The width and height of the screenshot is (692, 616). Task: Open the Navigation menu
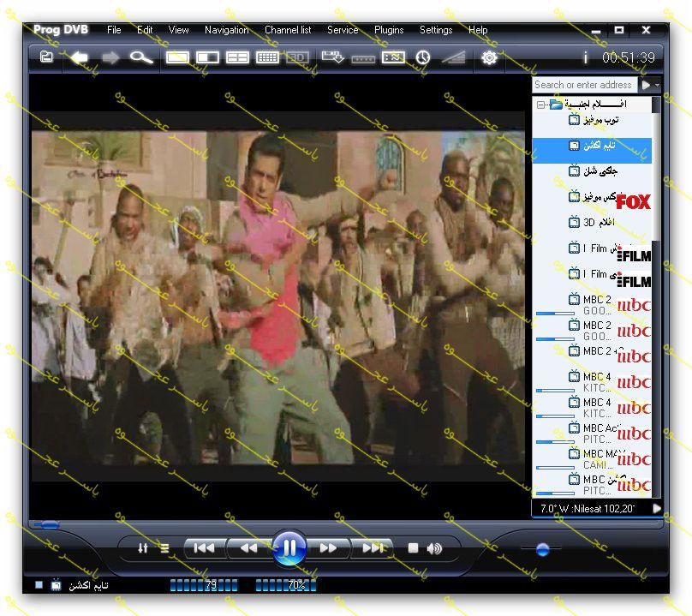227,30
